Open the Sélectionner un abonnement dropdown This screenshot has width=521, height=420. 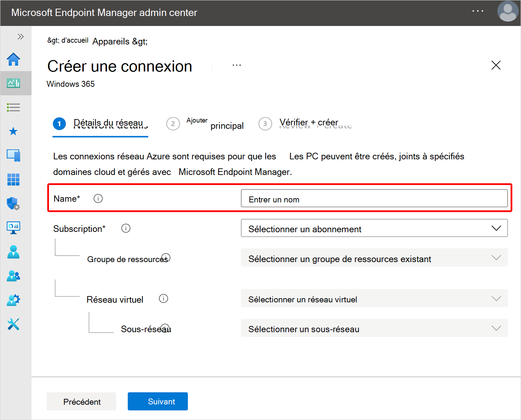pos(374,228)
